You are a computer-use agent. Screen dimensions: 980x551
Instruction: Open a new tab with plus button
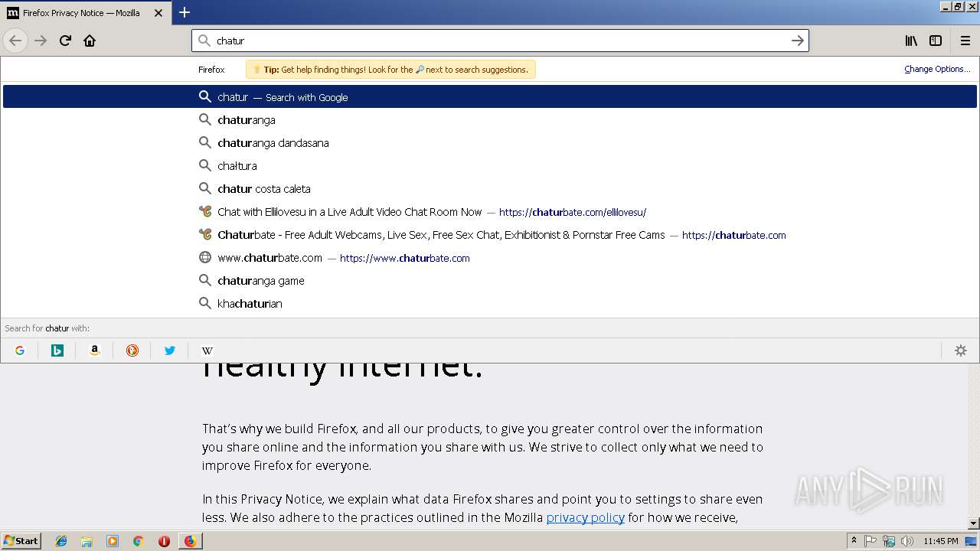click(185, 12)
